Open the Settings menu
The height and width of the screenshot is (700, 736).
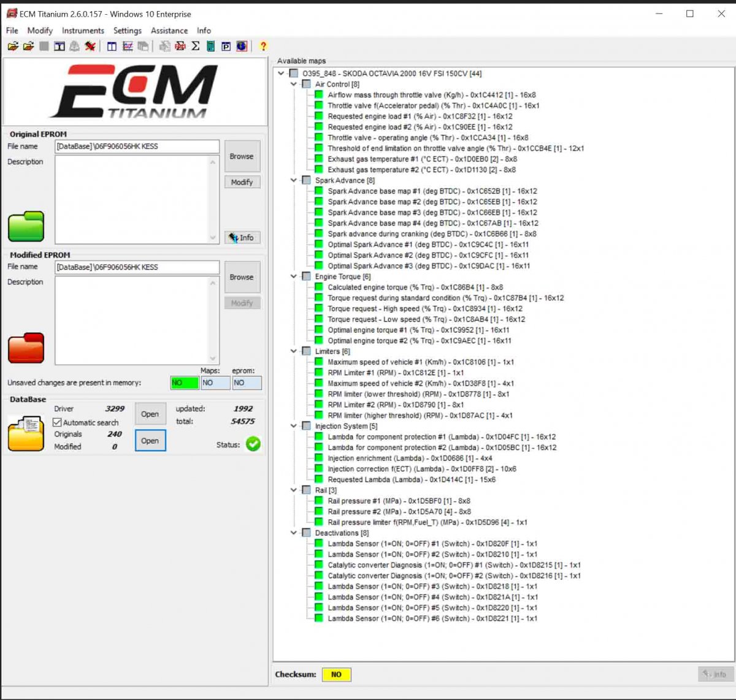(x=128, y=31)
